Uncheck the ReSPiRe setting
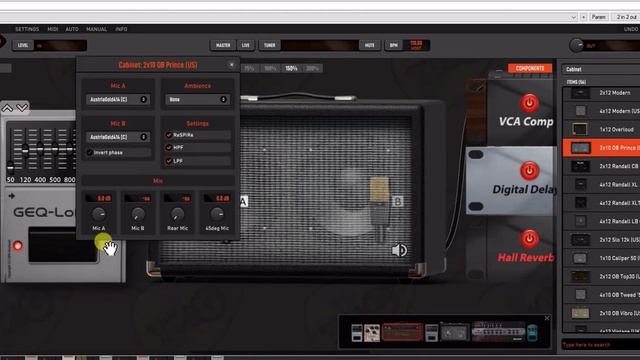The height and width of the screenshot is (360, 640). pos(169,135)
